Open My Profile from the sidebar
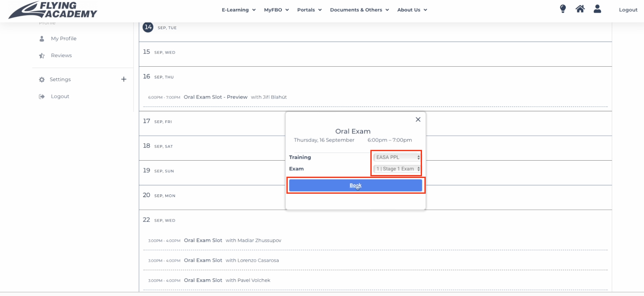This screenshot has height=296, width=644. point(63,39)
